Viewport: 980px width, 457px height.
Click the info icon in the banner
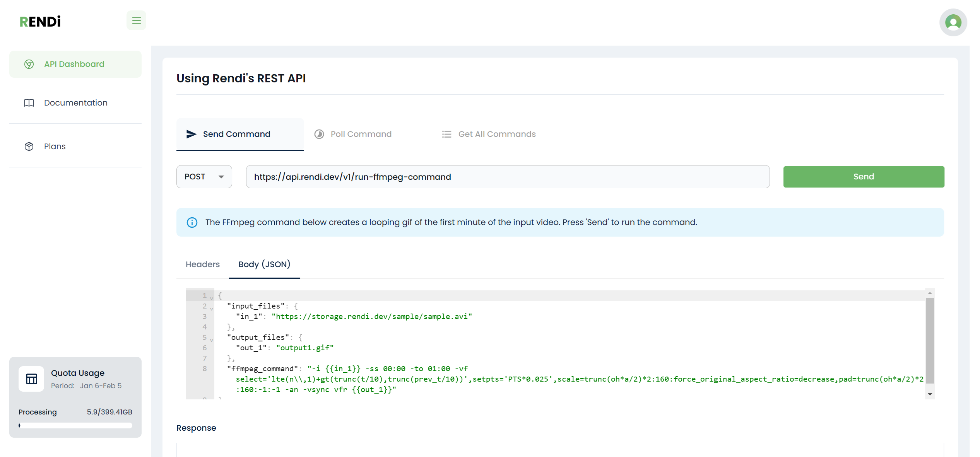[192, 222]
